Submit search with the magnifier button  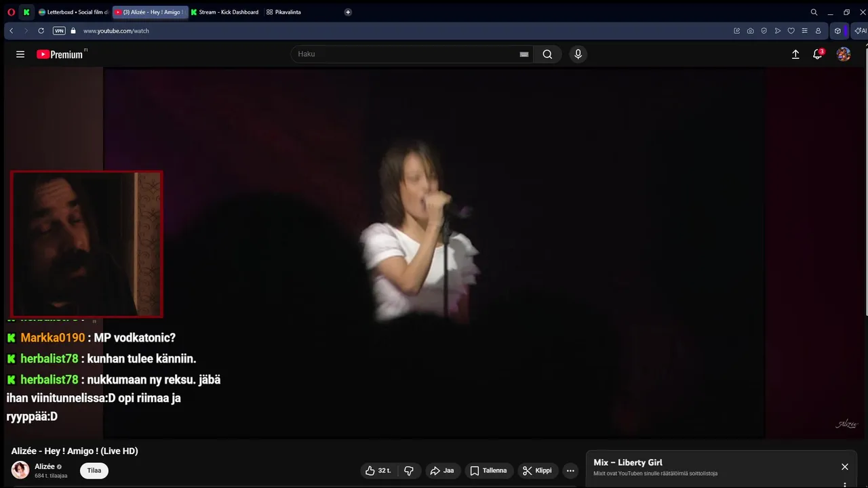click(x=547, y=54)
